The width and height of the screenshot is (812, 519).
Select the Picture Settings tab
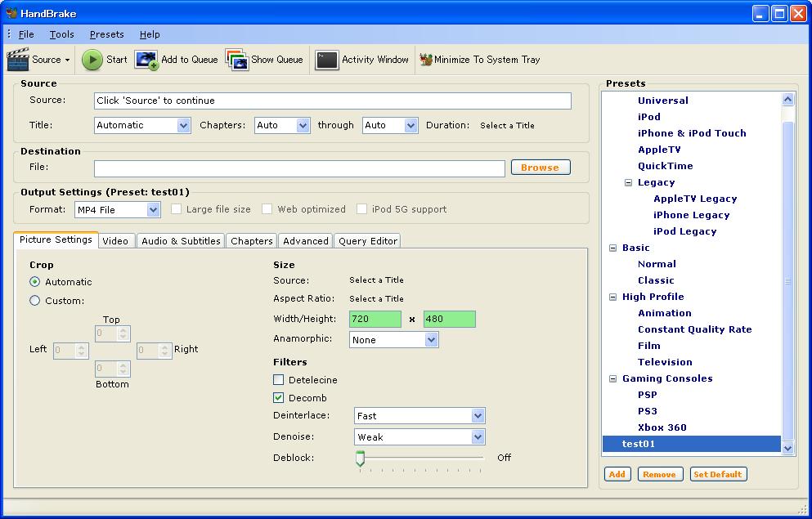coord(56,239)
